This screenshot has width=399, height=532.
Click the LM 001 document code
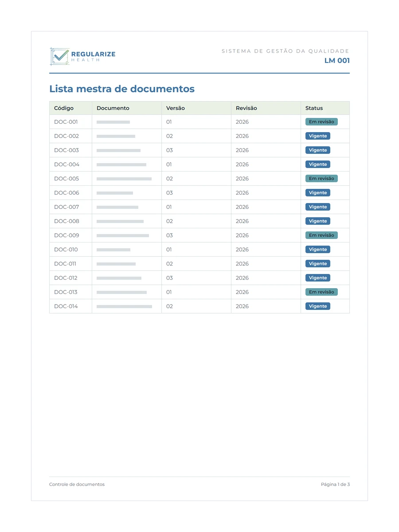(x=337, y=61)
